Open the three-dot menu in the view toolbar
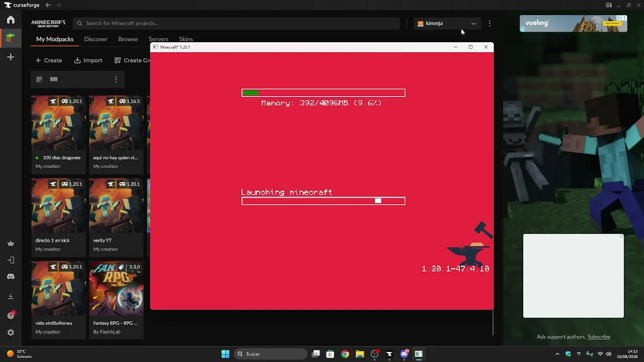The height and width of the screenshot is (362, 644). (x=116, y=79)
